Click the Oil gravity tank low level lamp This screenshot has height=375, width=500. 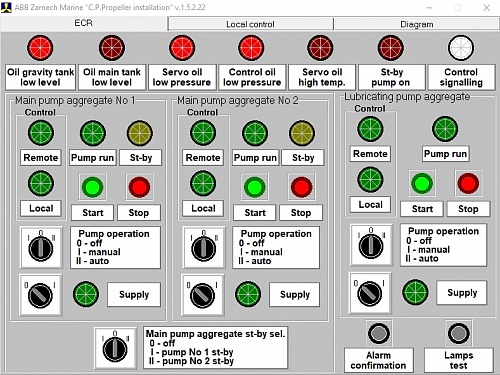tap(40, 48)
